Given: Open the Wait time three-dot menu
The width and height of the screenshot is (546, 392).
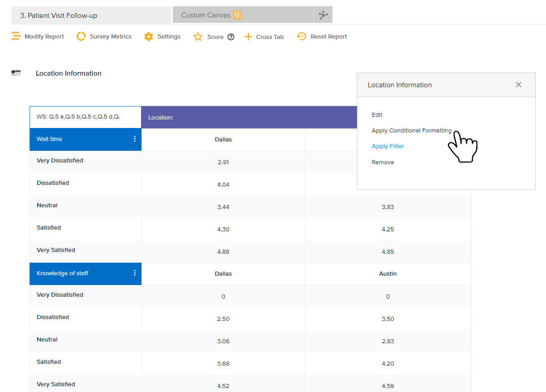Looking at the screenshot, I should 135,139.
